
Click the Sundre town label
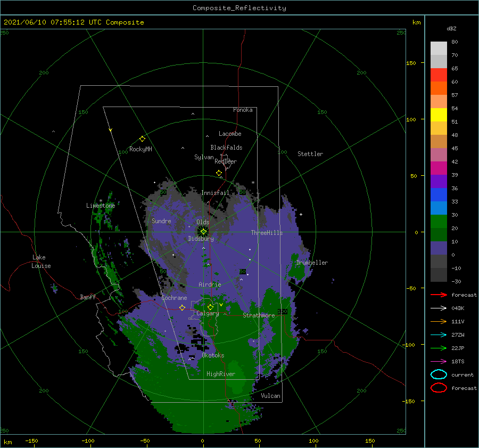pos(161,221)
